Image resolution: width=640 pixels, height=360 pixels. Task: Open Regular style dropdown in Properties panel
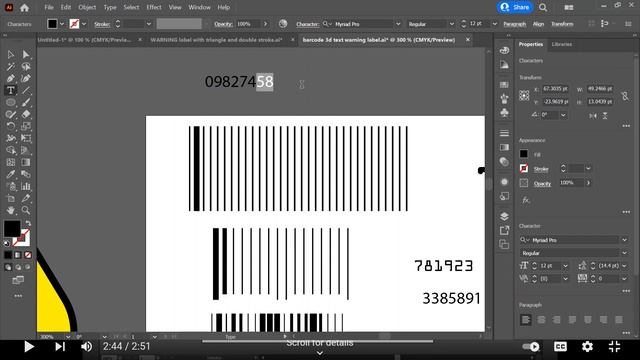point(624,253)
